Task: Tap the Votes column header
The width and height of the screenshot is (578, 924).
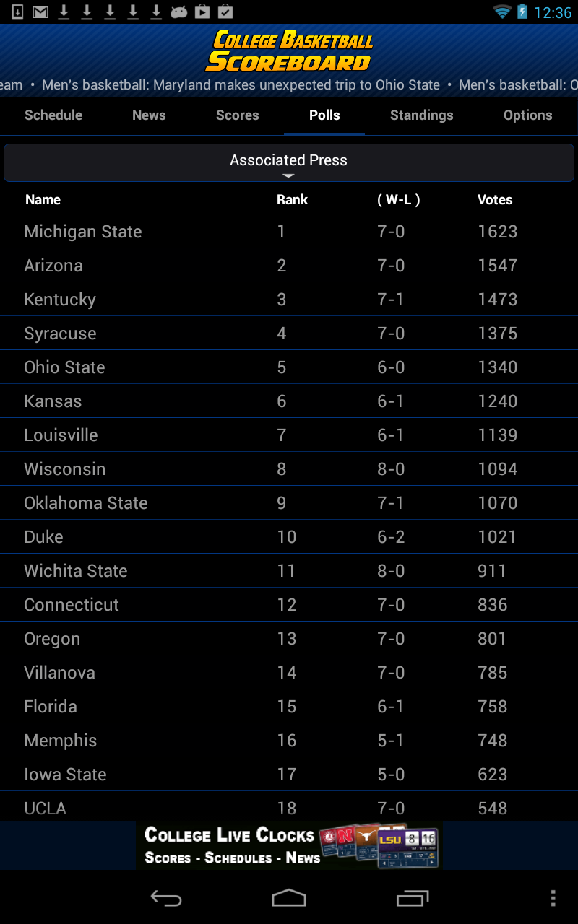Action: pyautogui.click(x=495, y=200)
